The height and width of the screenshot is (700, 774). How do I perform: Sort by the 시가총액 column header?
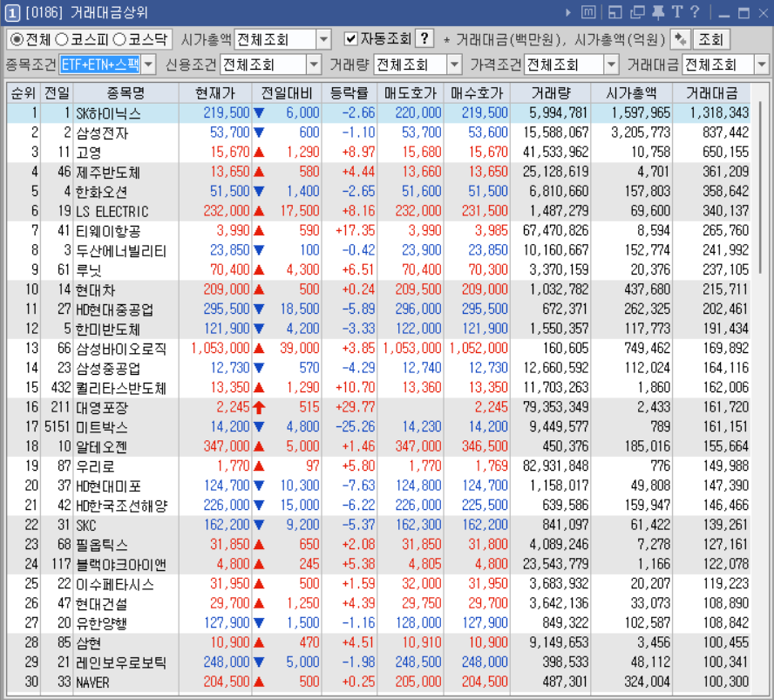coord(631,92)
